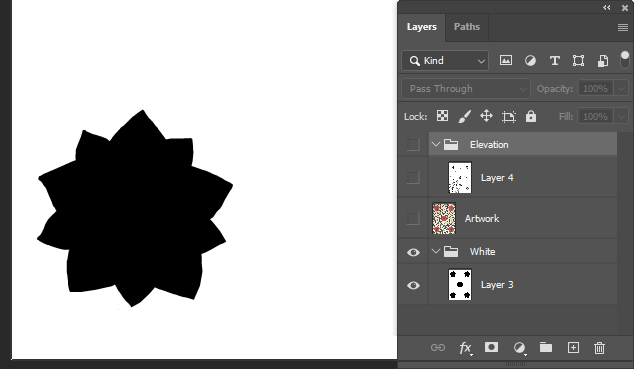Open the Layers panel hamburger menu

coord(623,27)
